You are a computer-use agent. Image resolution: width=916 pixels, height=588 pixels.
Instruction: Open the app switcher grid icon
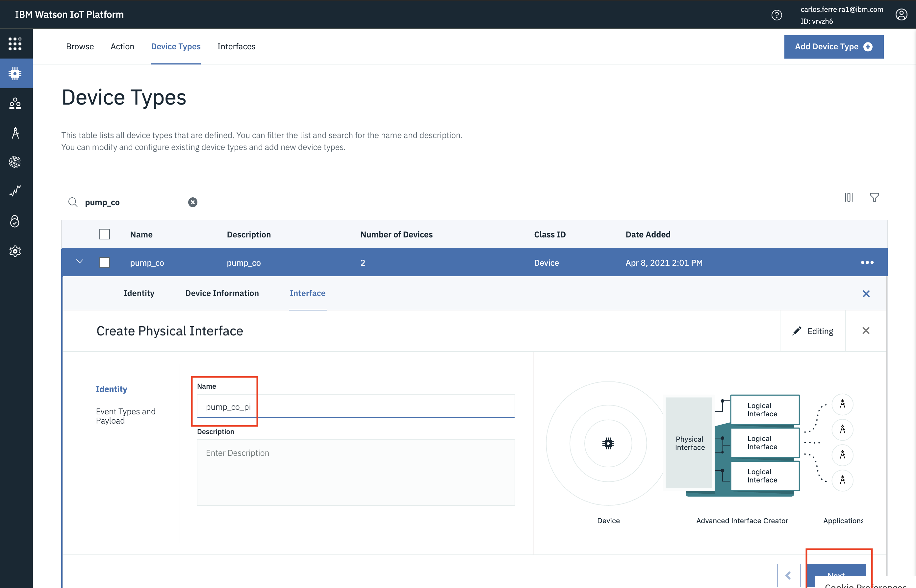click(x=15, y=43)
